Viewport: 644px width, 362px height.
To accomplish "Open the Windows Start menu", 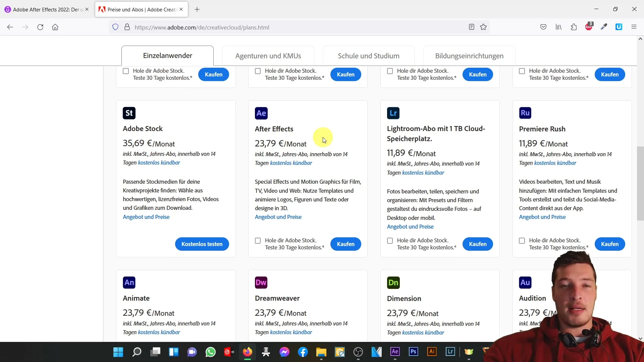I will pyautogui.click(x=118, y=352).
